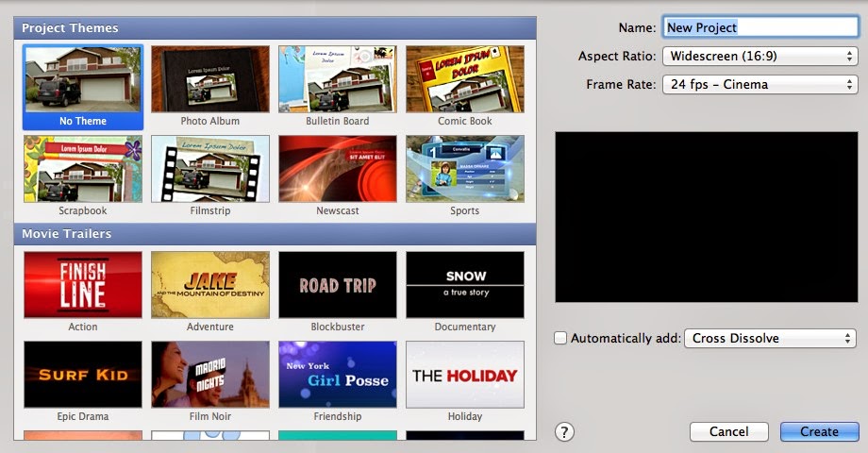Pick the Road Trip Blockbuster trailer
This screenshot has height=453, width=868.
tap(338, 285)
